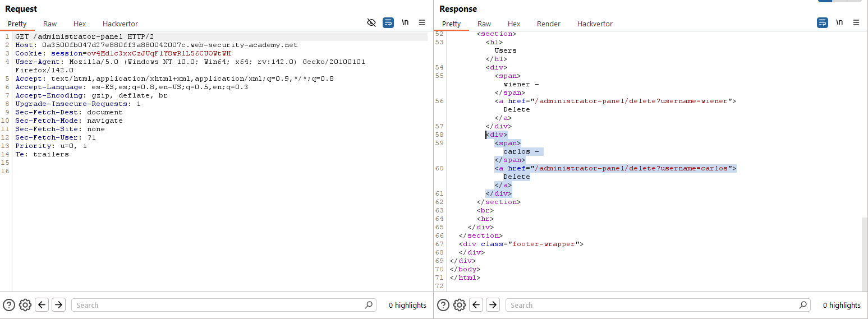Switch to the Render tab in Response
868x319 pixels.
pos(548,24)
